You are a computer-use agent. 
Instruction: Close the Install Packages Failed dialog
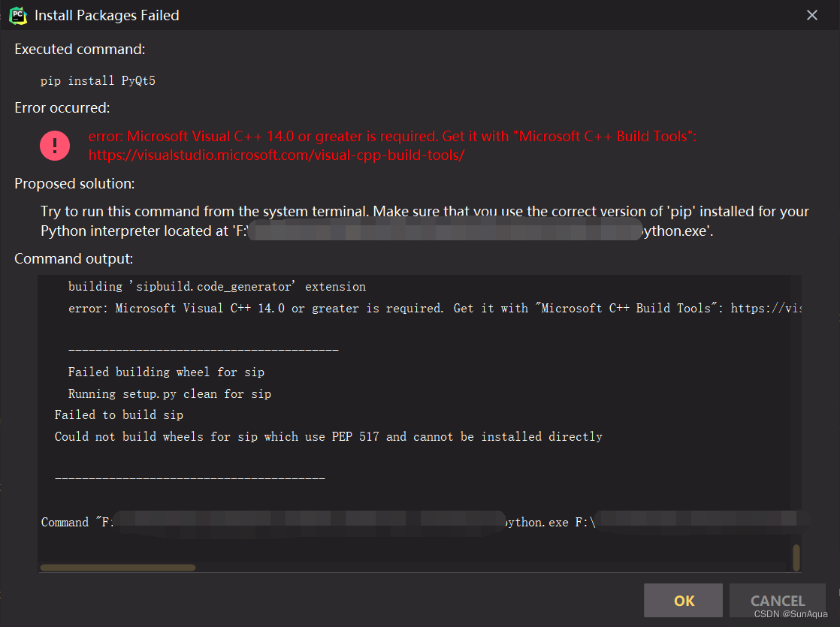(x=811, y=15)
